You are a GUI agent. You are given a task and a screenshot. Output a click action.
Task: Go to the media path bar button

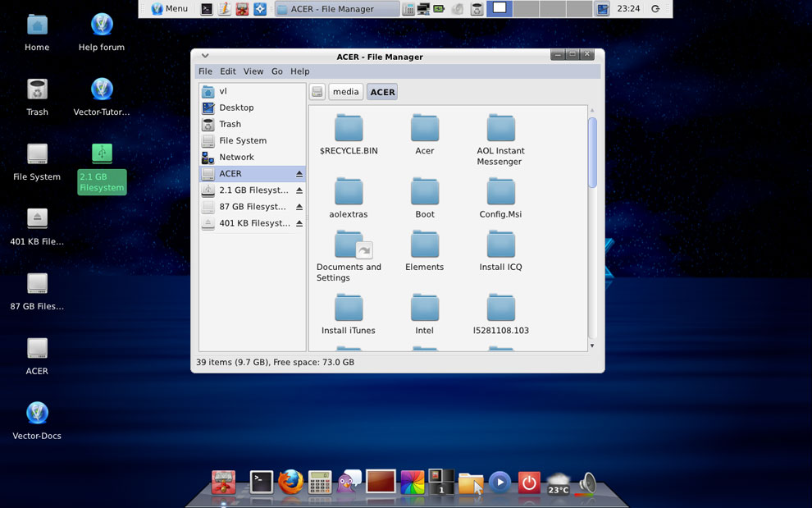(x=345, y=92)
